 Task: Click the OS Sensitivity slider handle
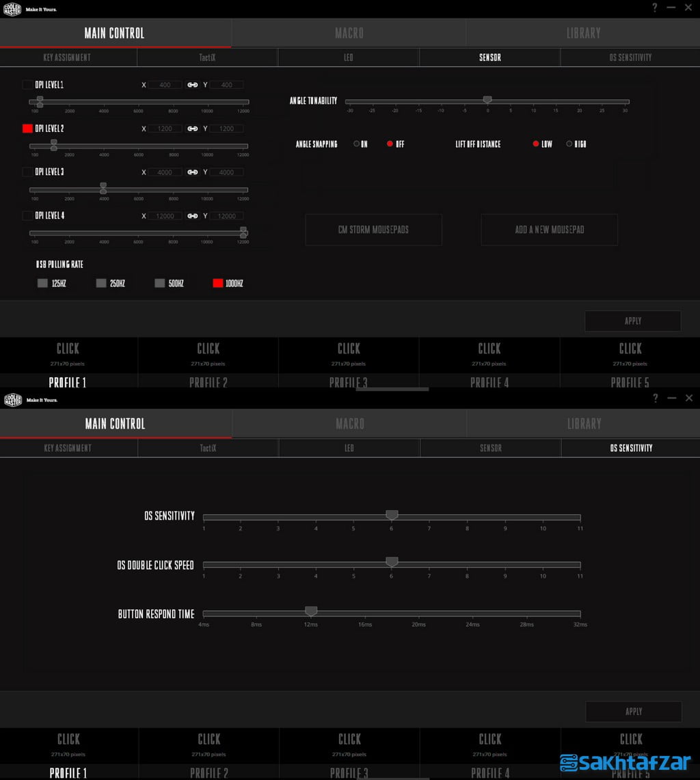click(x=392, y=515)
